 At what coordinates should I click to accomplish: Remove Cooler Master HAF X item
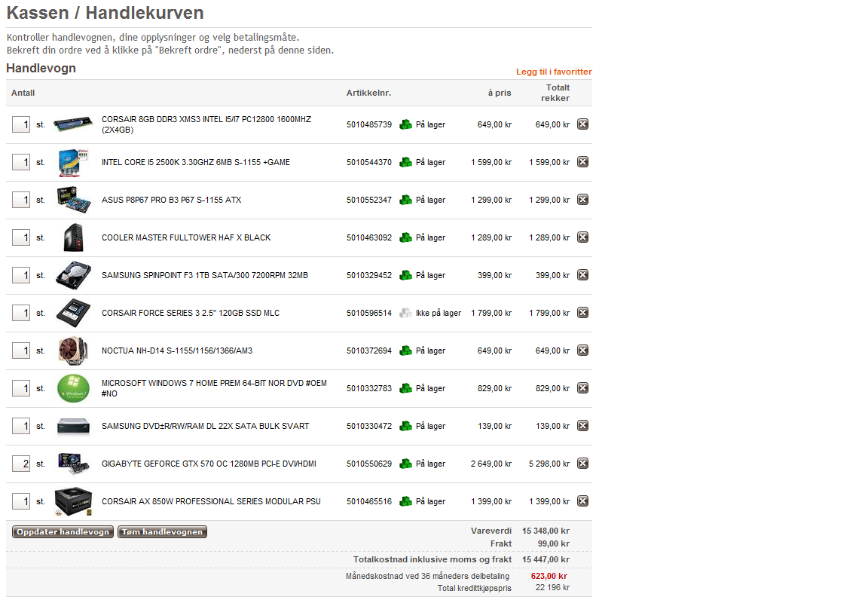582,237
